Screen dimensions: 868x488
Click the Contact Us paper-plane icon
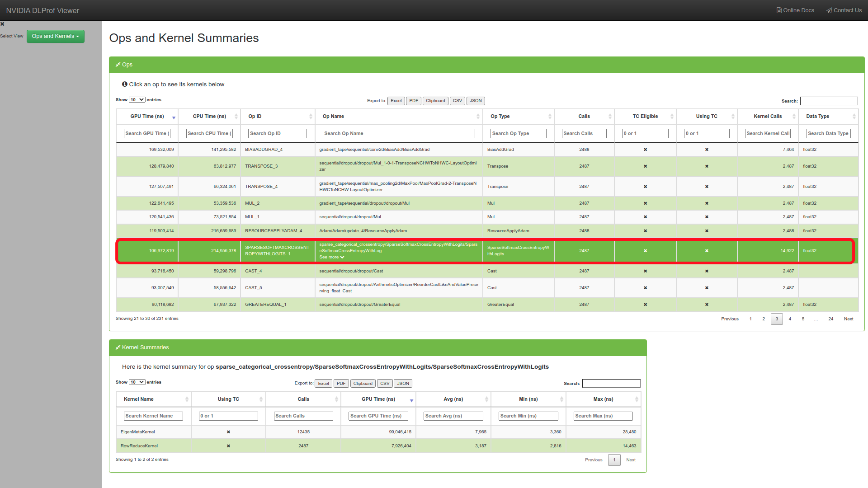click(x=829, y=10)
